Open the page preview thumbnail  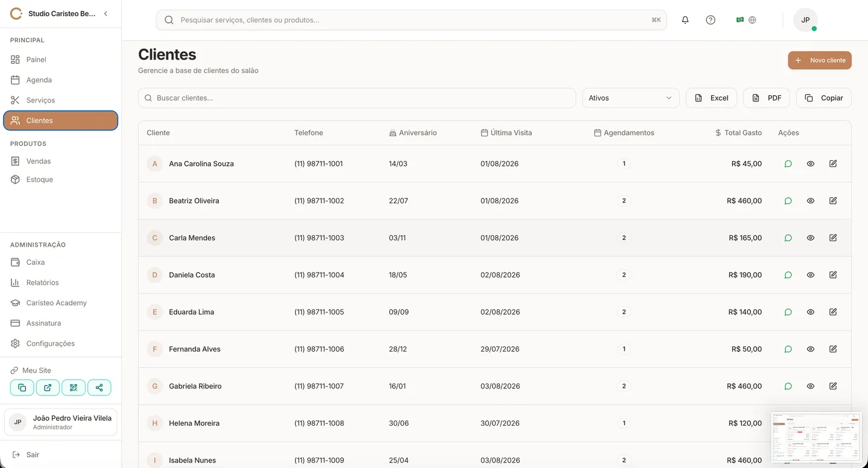pyautogui.click(x=817, y=438)
